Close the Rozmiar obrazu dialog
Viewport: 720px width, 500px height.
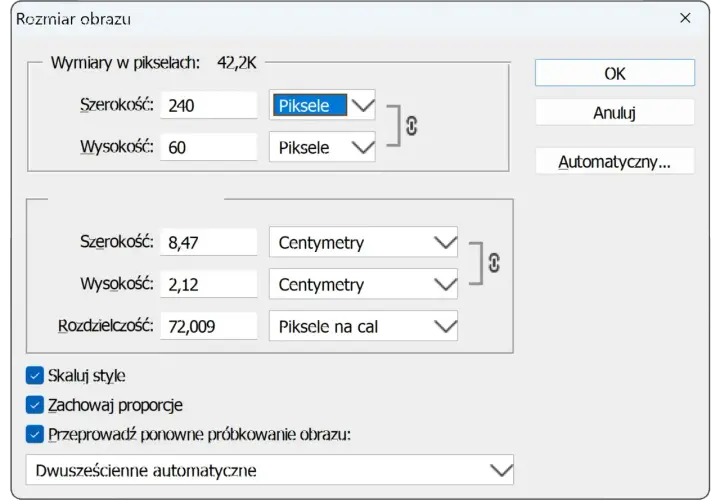tap(685, 18)
